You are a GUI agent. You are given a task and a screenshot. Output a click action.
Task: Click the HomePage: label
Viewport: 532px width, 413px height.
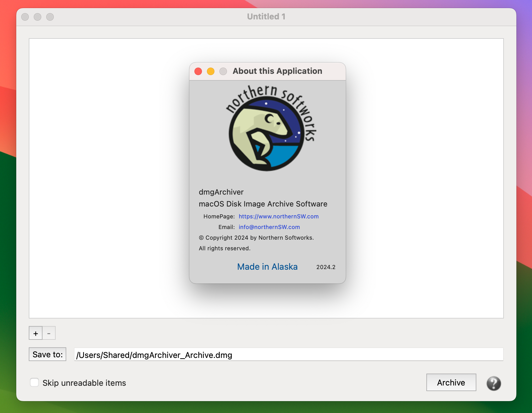(219, 217)
